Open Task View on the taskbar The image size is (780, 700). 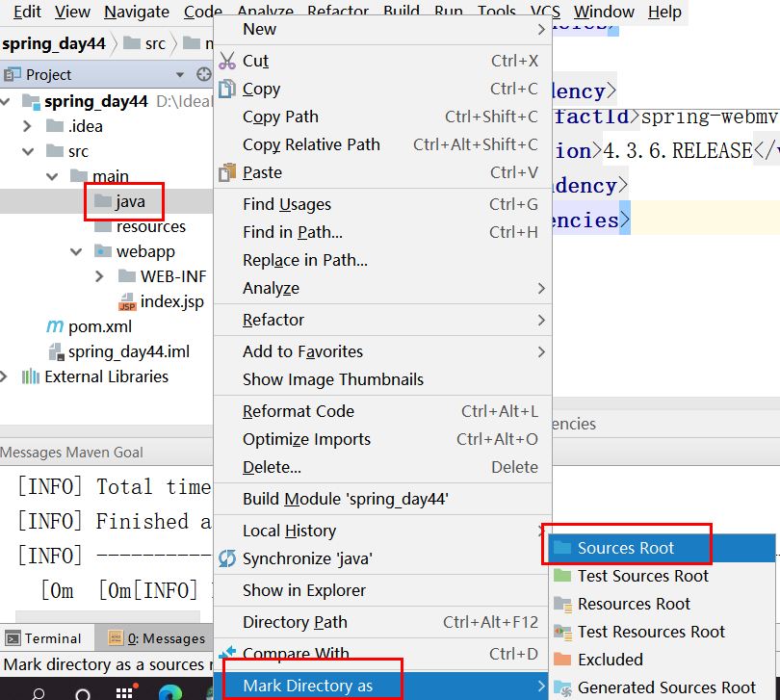124,692
